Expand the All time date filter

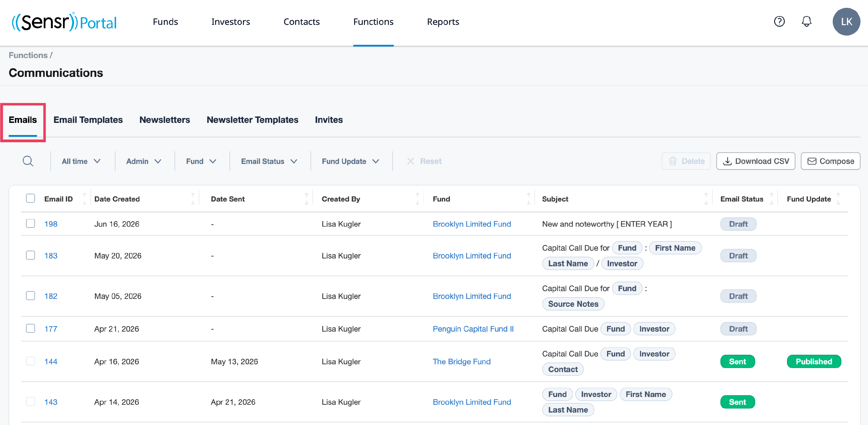[x=81, y=161]
